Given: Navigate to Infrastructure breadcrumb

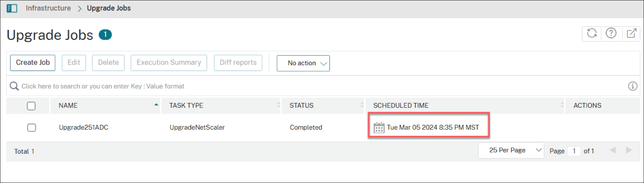Looking at the screenshot, I should tap(48, 8).
